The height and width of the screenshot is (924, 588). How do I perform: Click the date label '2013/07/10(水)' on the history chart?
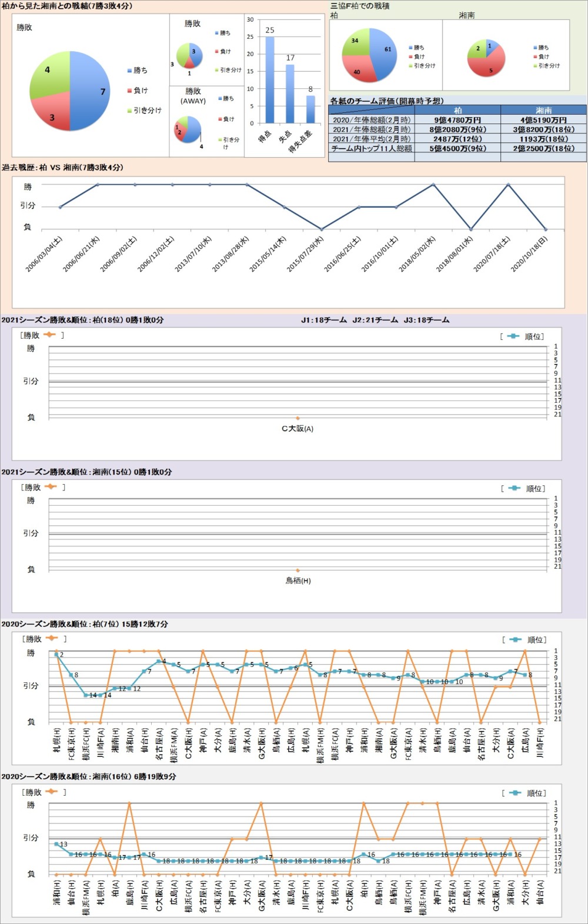tap(193, 254)
